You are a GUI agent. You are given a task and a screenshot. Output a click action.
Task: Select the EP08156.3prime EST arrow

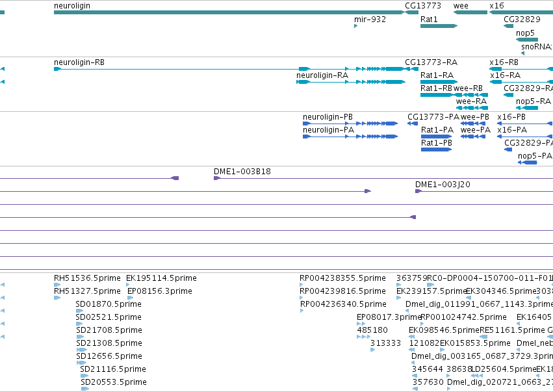tap(130, 298)
